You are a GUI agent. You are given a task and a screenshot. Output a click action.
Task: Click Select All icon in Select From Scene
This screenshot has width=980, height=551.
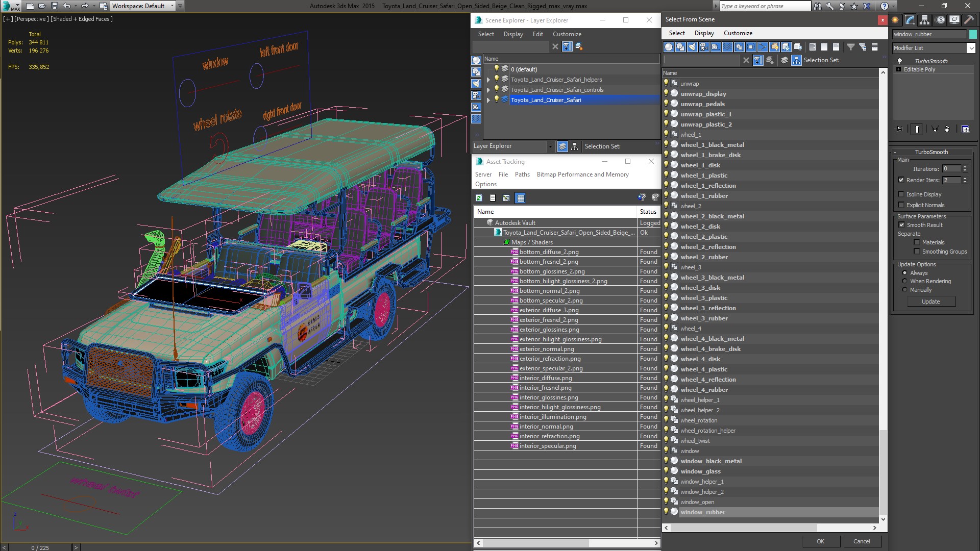[x=813, y=47]
